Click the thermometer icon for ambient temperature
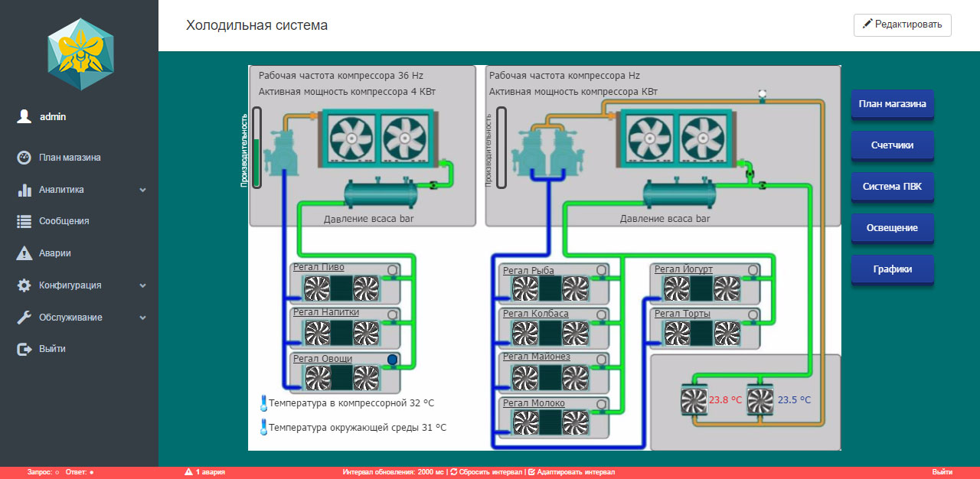This screenshot has width=980, height=479. tap(263, 427)
